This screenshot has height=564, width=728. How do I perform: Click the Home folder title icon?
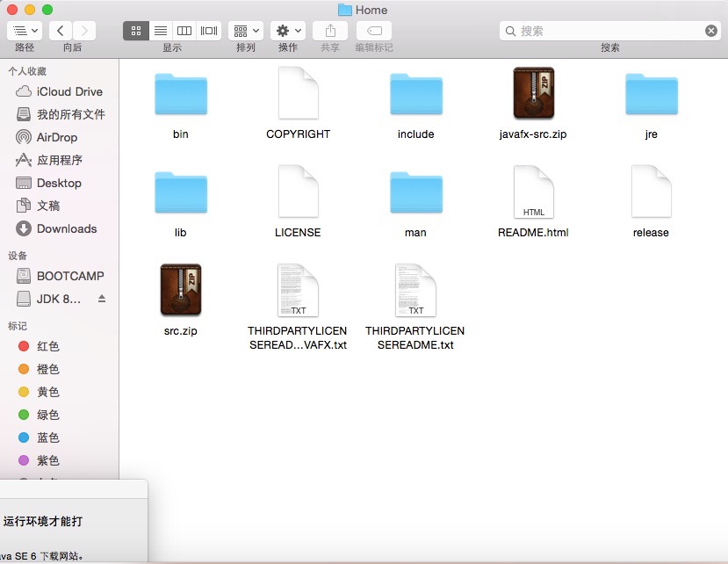coord(345,10)
